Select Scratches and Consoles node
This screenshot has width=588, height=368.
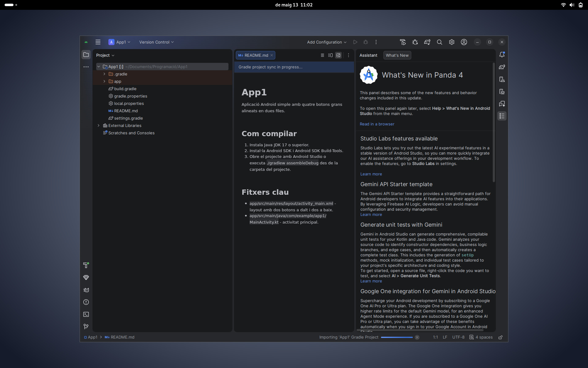[129, 133]
